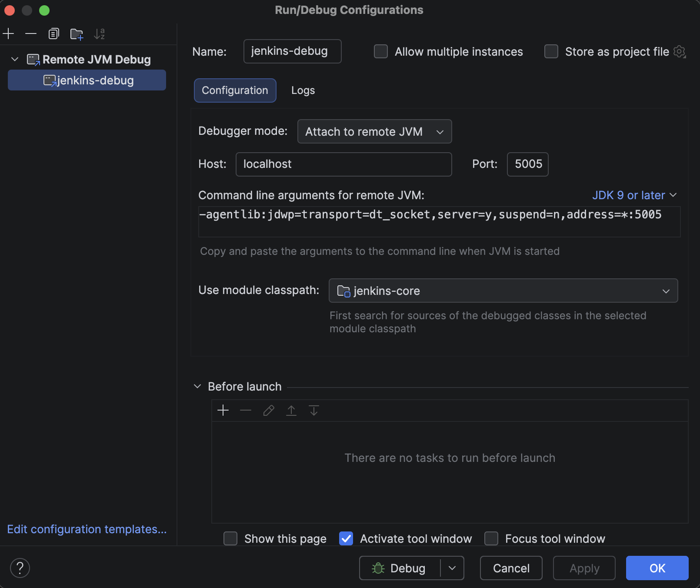Viewport: 700px width, 588px height.
Task: Click the Sort Configurations alphabetically icon
Action: click(x=100, y=33)
